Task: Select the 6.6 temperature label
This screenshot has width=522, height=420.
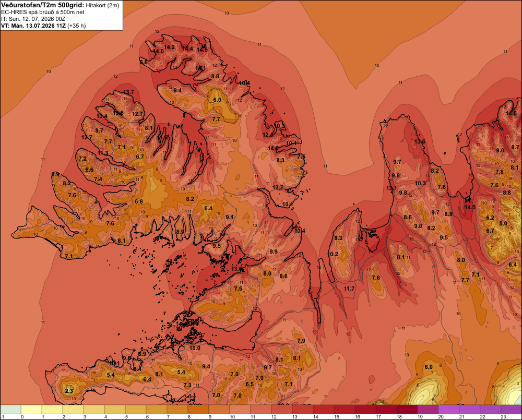Action: click(x=89, y=170)
